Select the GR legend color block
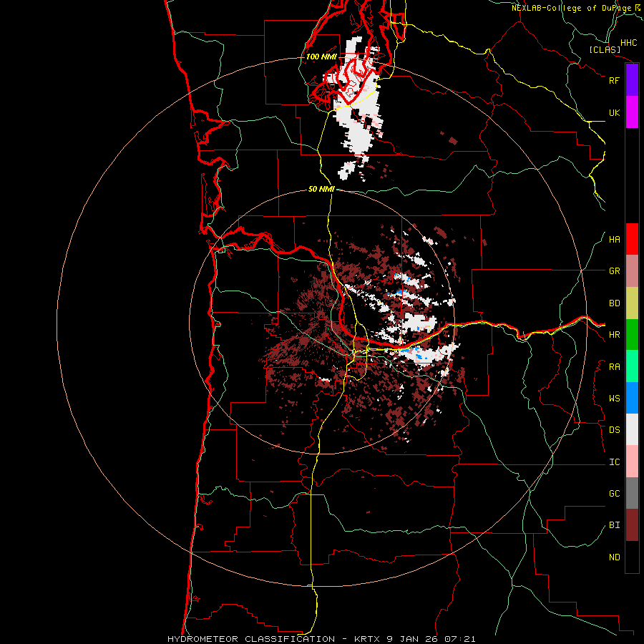The height and width of the screenshot is (644, 644). 632,271
